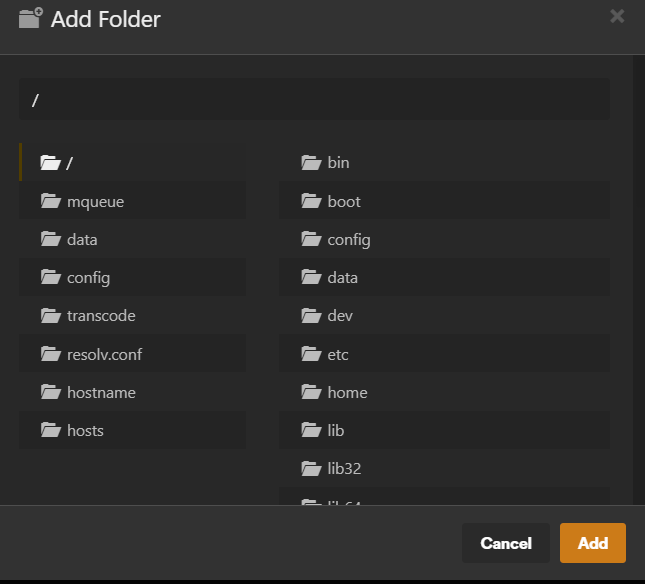Click the open folder icon of root /
The height and width of the screenshot is (584, 645).
click(51, 163)
